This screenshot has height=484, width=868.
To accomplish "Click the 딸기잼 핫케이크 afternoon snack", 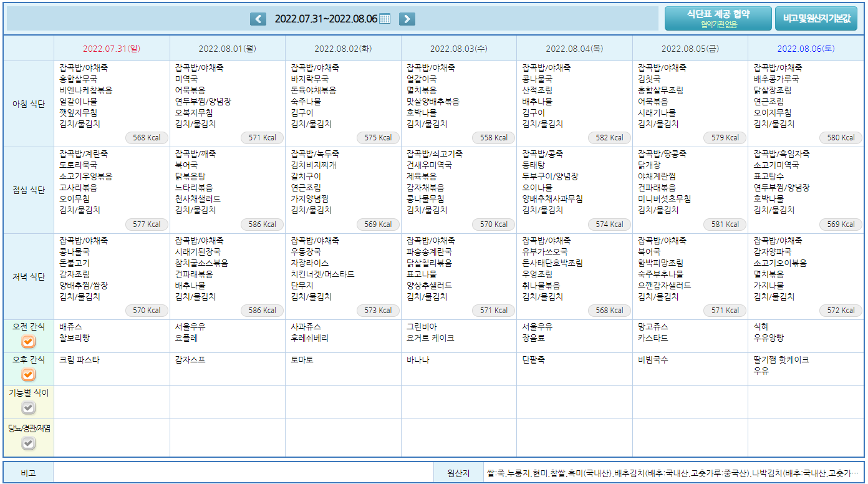I will tap(781, 360).
